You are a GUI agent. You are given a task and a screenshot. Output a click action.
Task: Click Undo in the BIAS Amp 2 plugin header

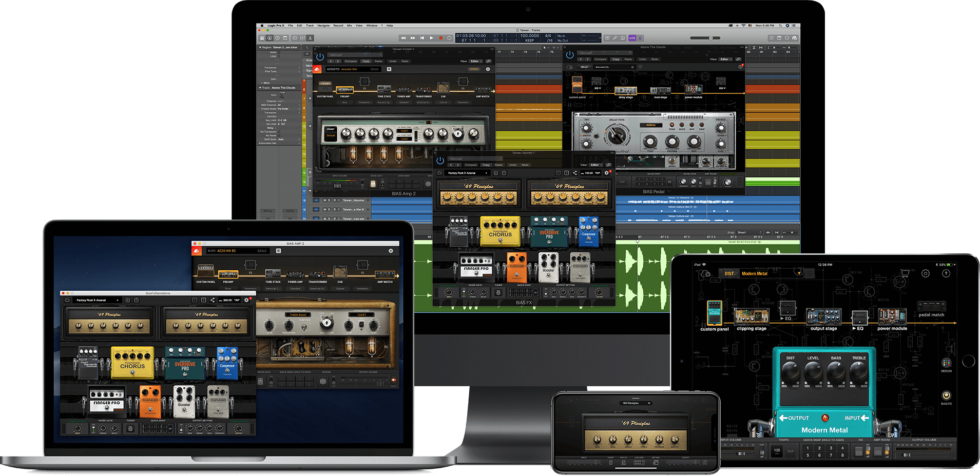[393, 61]
